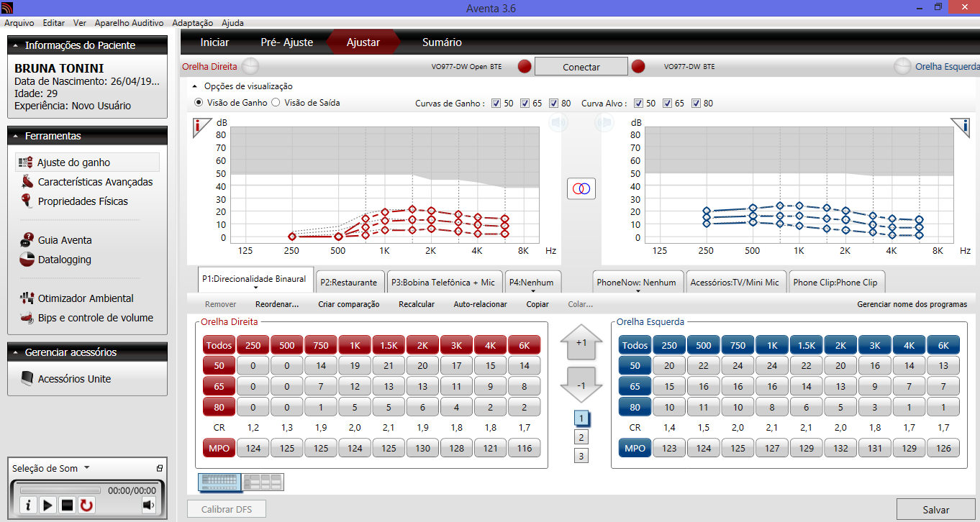Play the selected sound

tap(47, 505)
